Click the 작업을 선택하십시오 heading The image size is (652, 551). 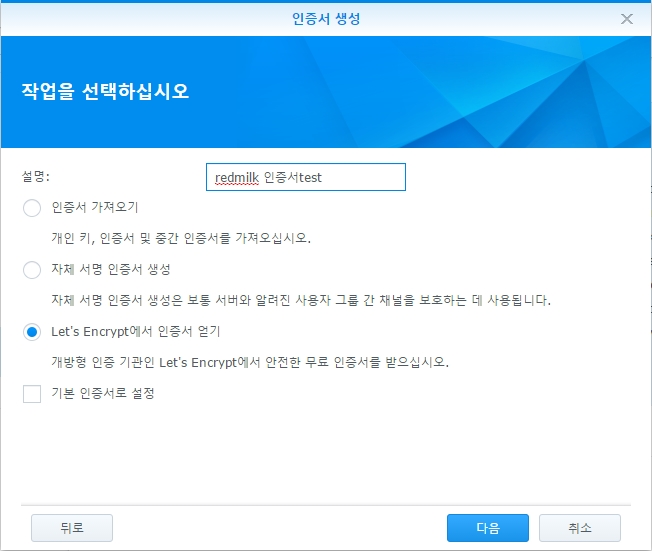(105, 91)
